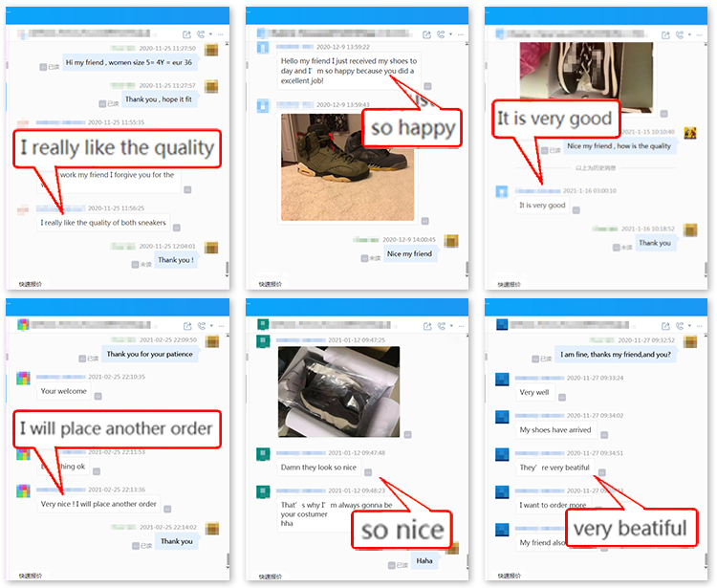Click share icon in the women size 5 chat
Viewport: 717px width, 588px height.
[x=186, y=34]
